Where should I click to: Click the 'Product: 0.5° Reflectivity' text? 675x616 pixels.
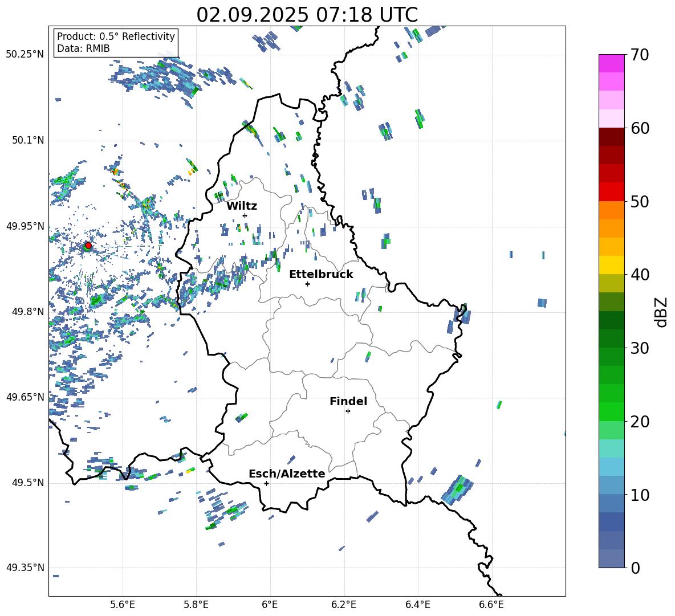[x=116, y=36]
